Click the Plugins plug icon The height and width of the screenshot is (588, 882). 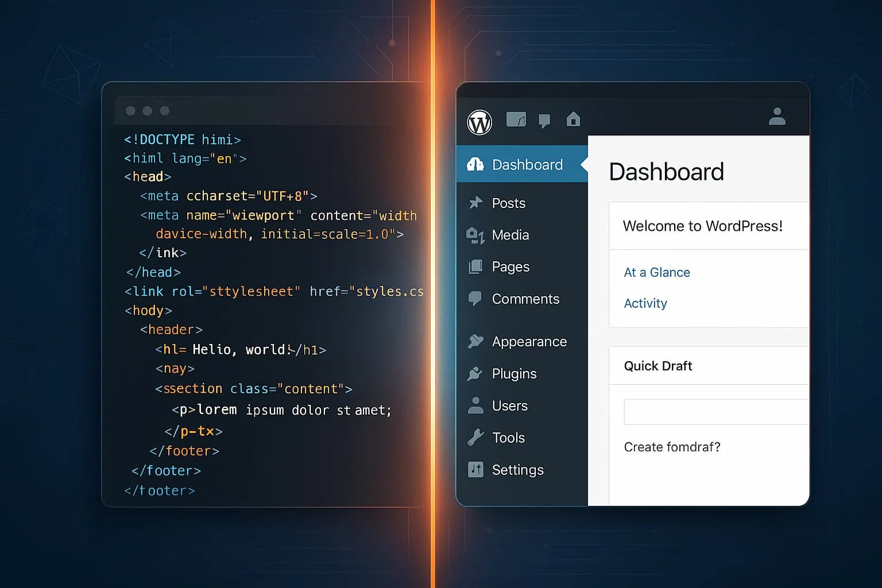point(475,374)
